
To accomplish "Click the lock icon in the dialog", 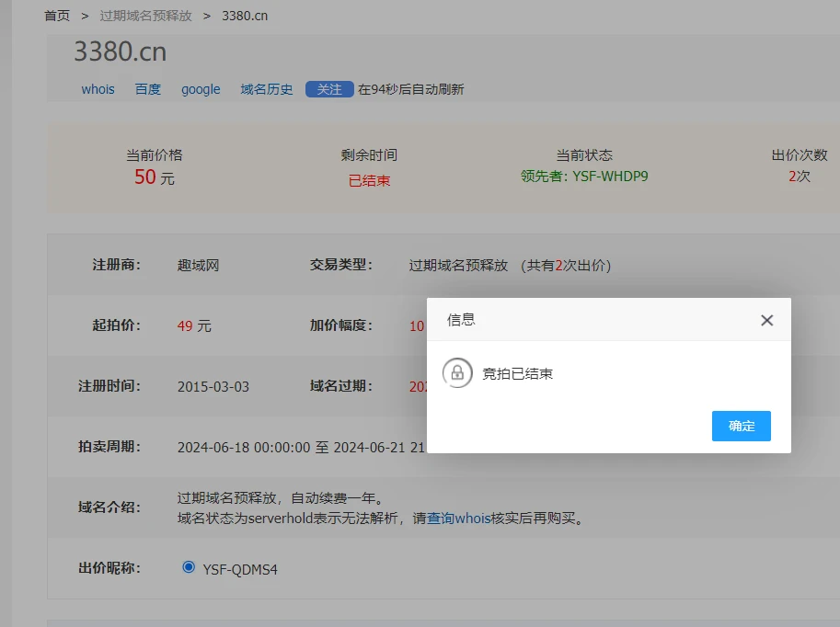I will tap(457, 373).
